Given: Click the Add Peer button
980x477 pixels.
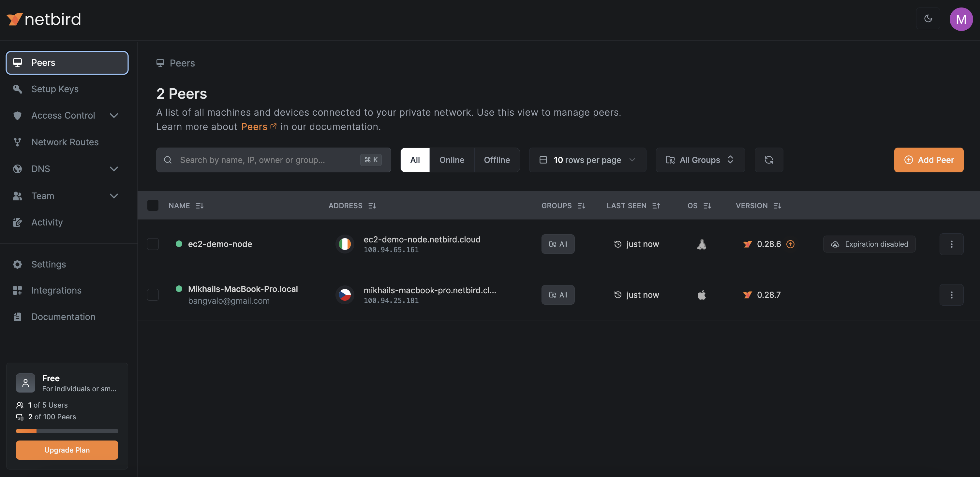Looking at the screenshot, I should (928, 160).
